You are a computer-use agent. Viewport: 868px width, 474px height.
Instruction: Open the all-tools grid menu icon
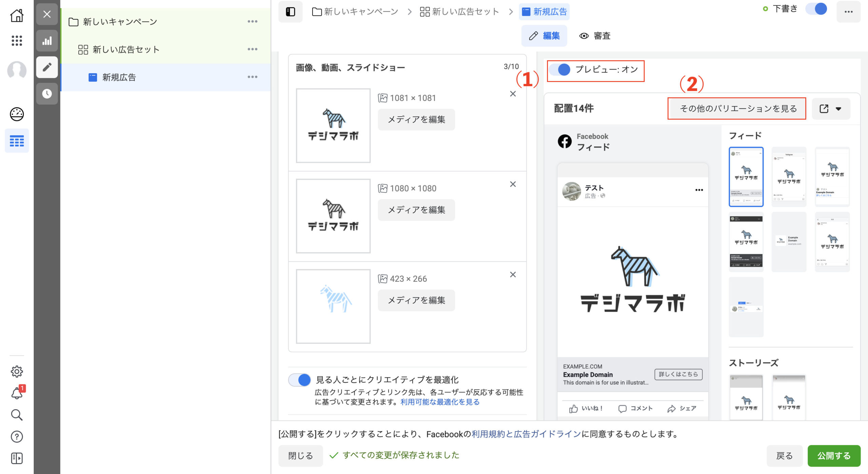tap(17, 41)
